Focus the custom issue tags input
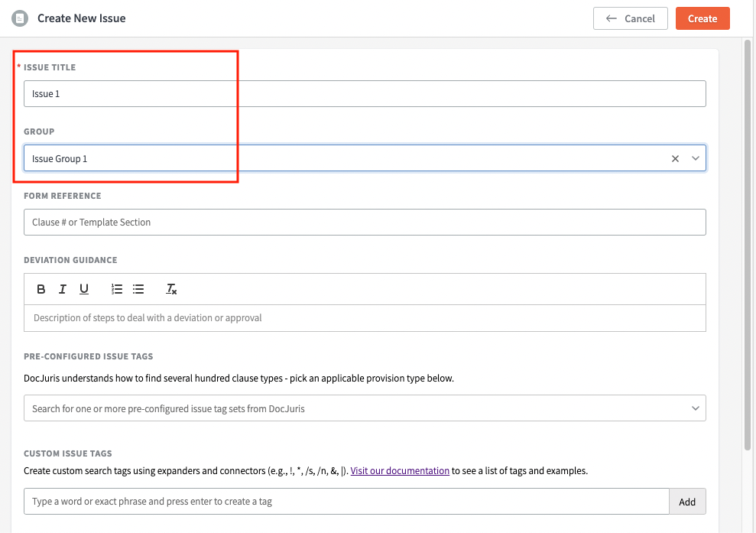The width and height of the screenshot is (756, 533). point(347,501)
